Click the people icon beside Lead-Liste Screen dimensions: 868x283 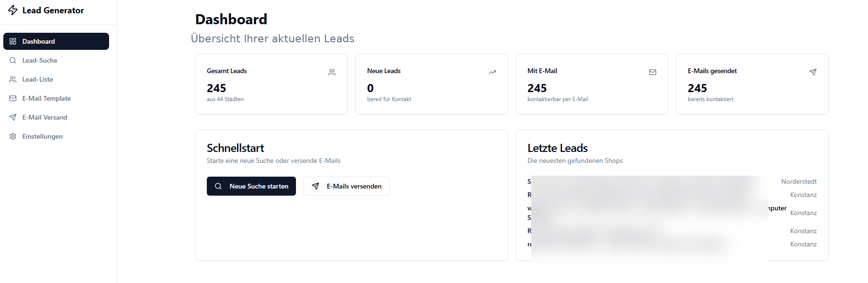(x=13, y=79)
